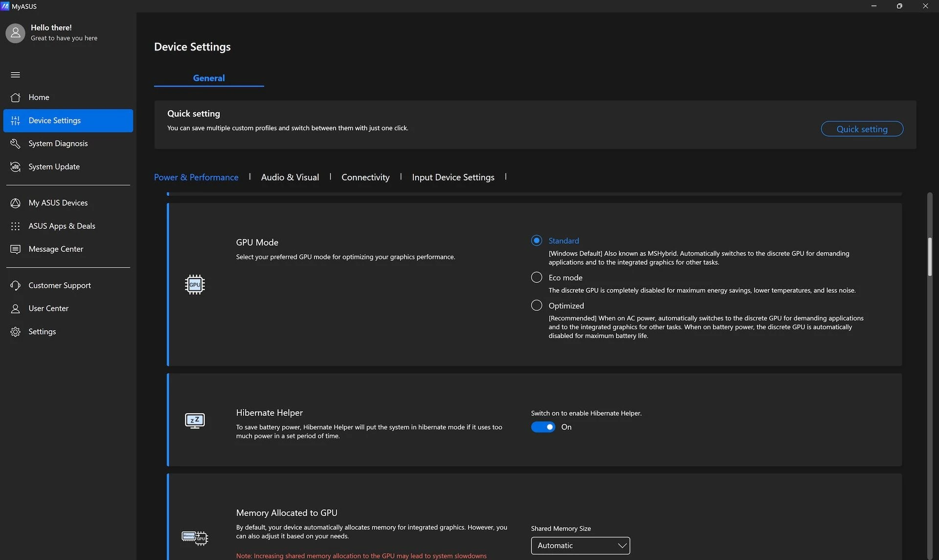The image size is (939, 560).
Task: Select the Optimized GPU mode radio button
Action: point(537,305)
